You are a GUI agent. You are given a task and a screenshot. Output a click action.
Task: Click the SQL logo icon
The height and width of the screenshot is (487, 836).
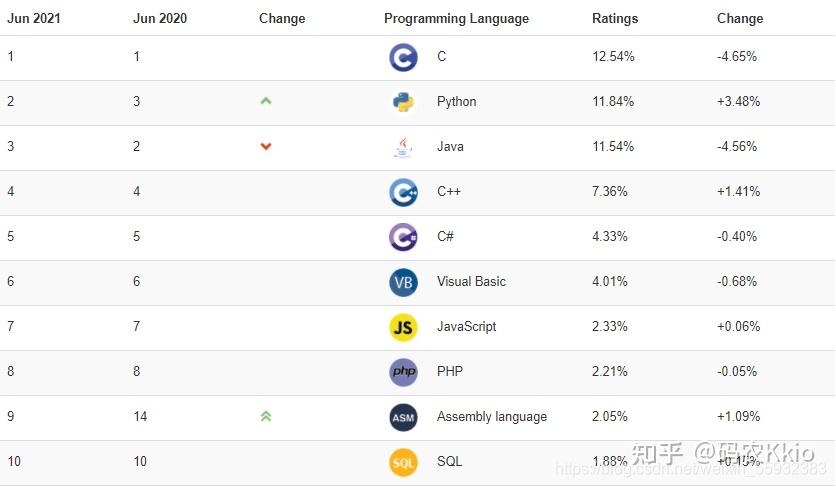coord(403,462)
